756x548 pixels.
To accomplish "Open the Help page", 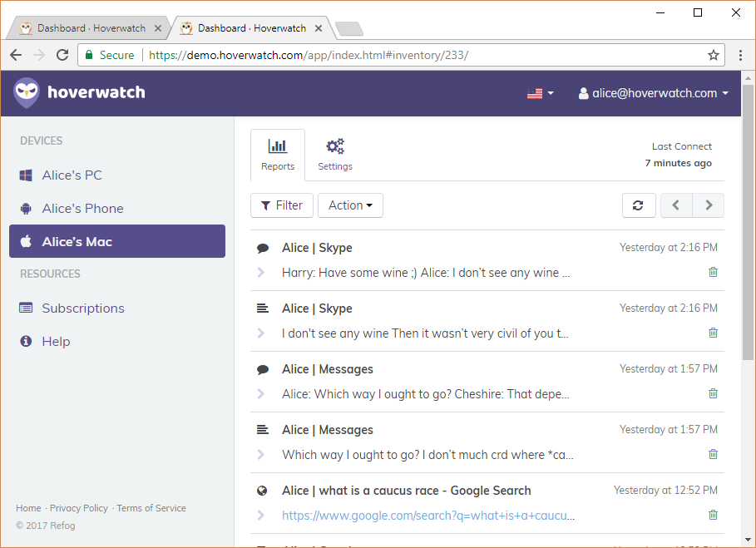I will 117,341.
